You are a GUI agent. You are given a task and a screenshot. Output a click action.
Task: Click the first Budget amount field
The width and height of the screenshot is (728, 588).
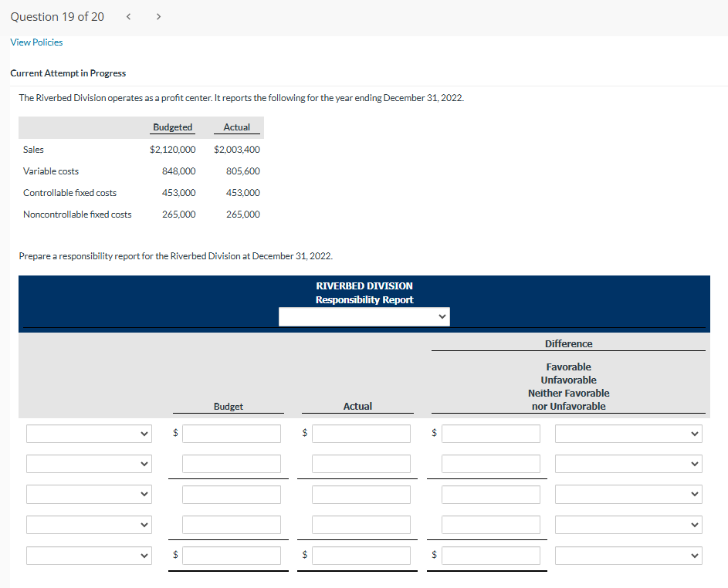pos(231,433)
